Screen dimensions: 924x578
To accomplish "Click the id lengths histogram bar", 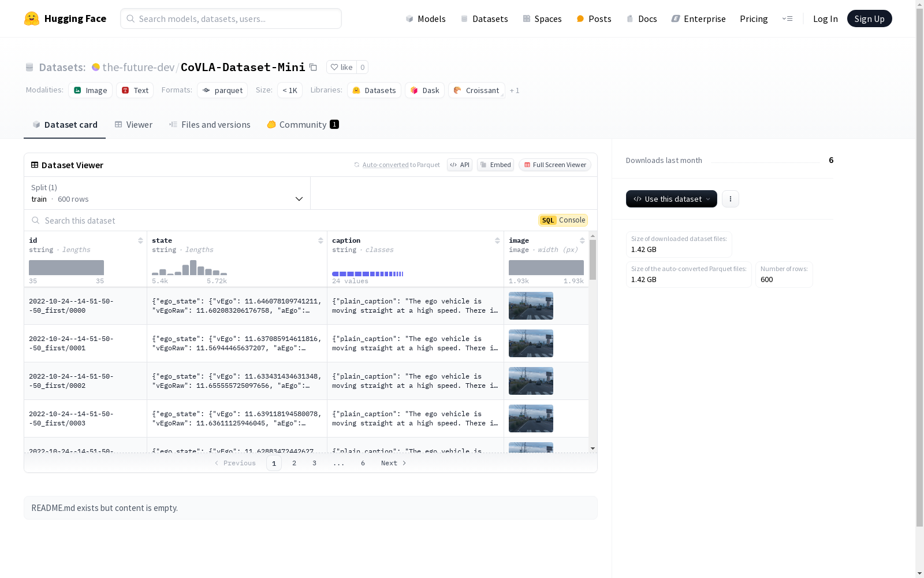I will (66, 268).
